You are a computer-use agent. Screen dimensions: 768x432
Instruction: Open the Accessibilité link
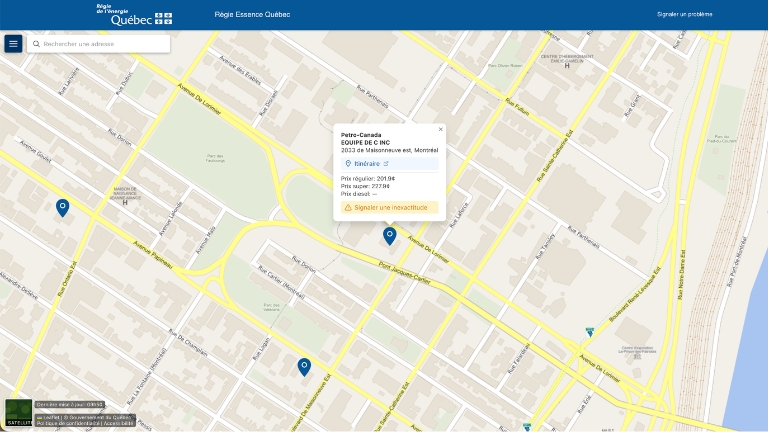(x=119, y=423)
